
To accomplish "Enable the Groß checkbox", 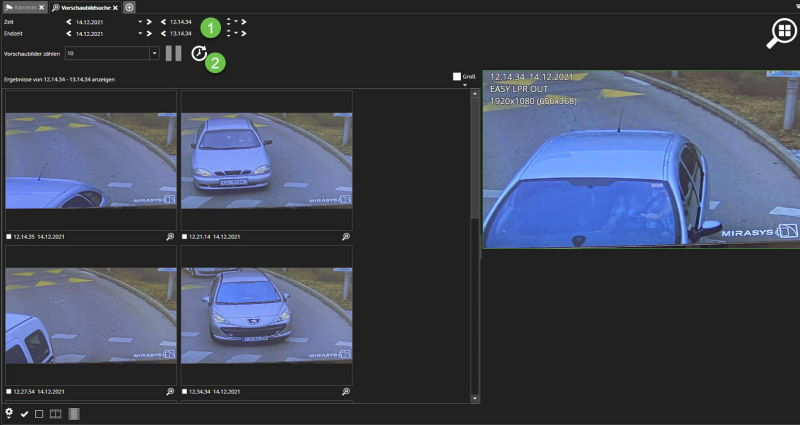I will pos(457,76).
